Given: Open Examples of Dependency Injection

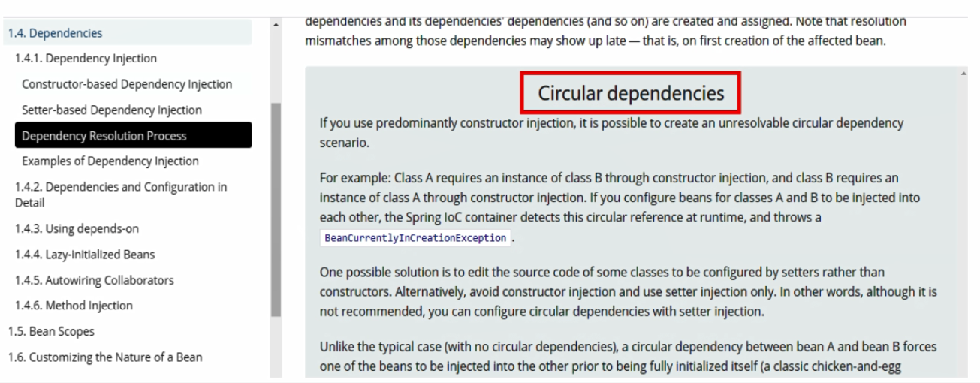Looking at the screenshot, I should point(110,161).
